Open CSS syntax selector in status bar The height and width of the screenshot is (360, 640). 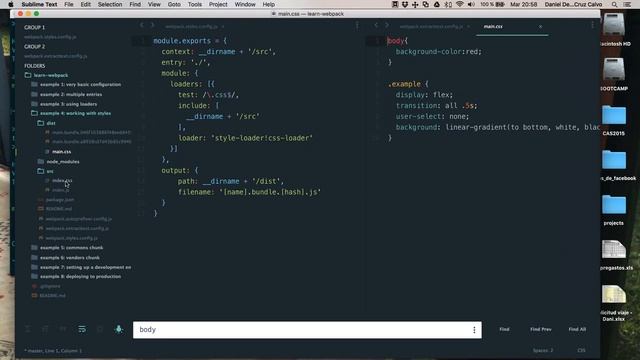(x=581, y=350)
